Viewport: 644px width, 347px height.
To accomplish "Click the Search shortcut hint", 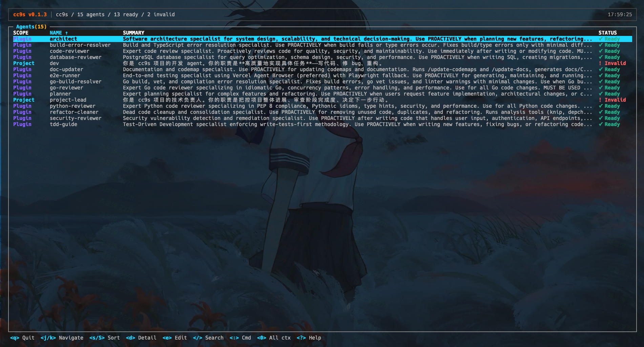I will click(208, 338).
